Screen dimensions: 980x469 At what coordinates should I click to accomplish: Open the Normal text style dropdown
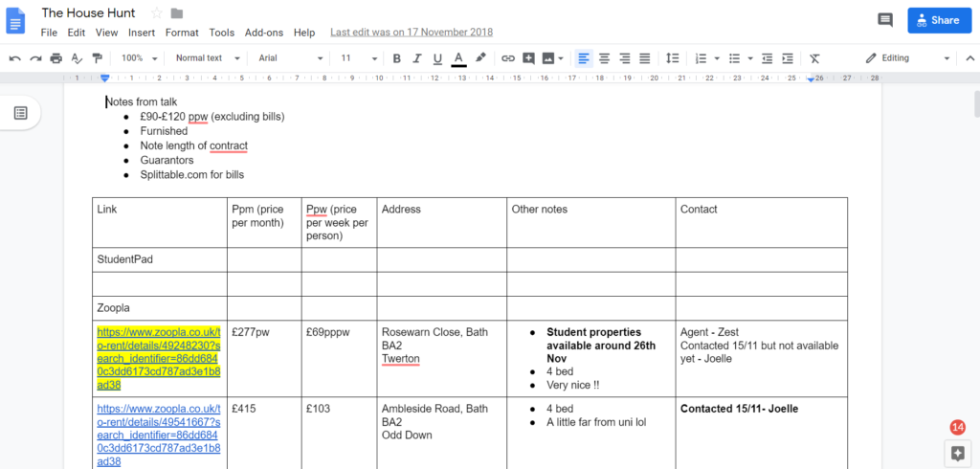point(208,58)
